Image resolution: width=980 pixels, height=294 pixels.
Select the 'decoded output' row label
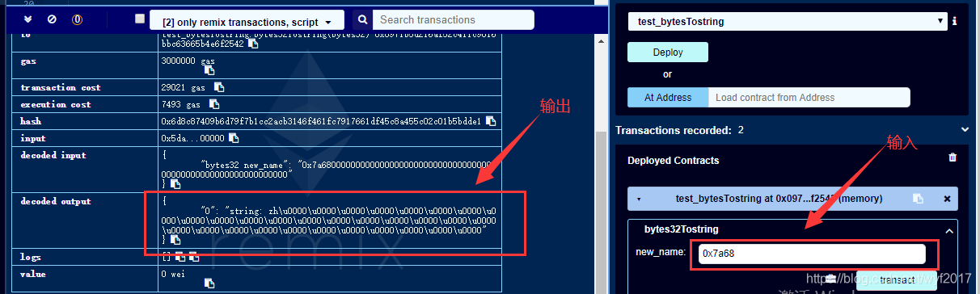(56, 201)
